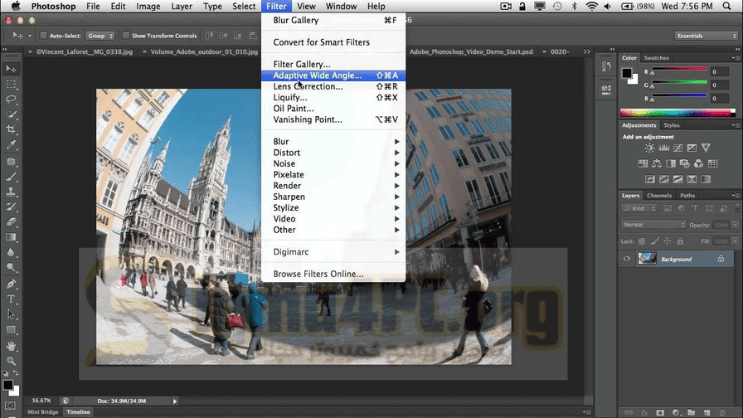Viewport: 743px width, 418px height.
Task: Expand the Digimarc submenu
Action: [333, 252]
